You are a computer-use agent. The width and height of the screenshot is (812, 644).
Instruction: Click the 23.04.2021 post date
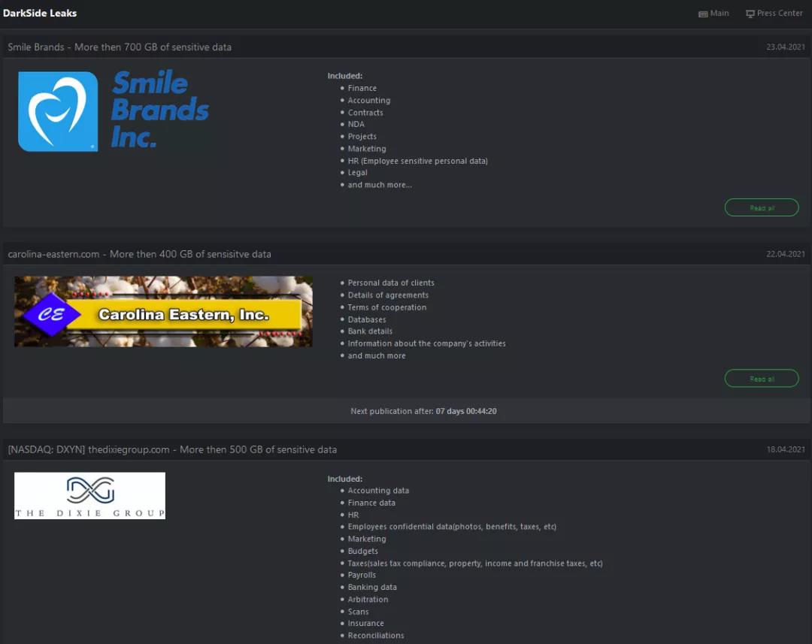click(785, 47)
